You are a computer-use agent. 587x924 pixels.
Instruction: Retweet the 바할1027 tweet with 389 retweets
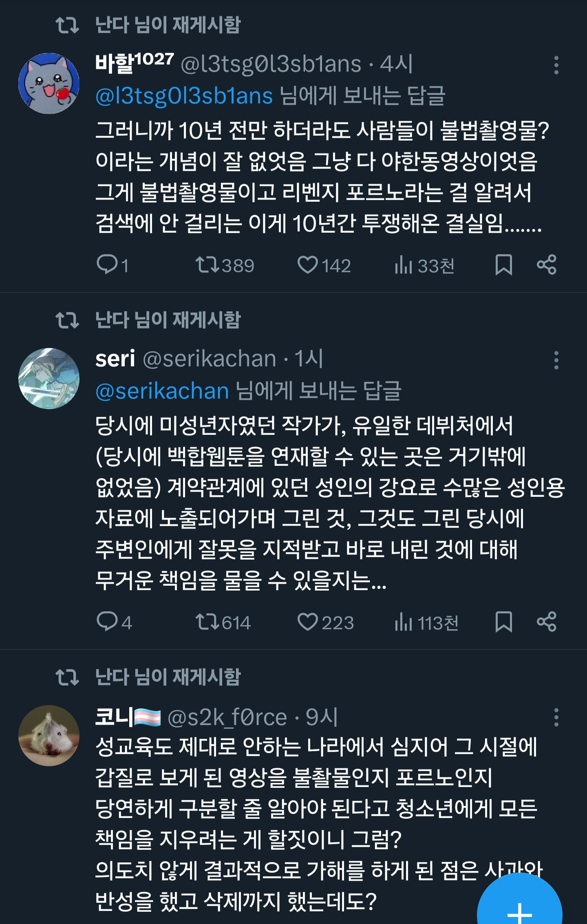tap(207, 265)
